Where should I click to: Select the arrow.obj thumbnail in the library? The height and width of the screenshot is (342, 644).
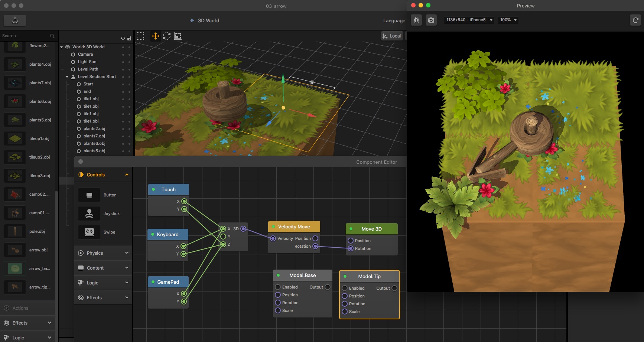14,250
